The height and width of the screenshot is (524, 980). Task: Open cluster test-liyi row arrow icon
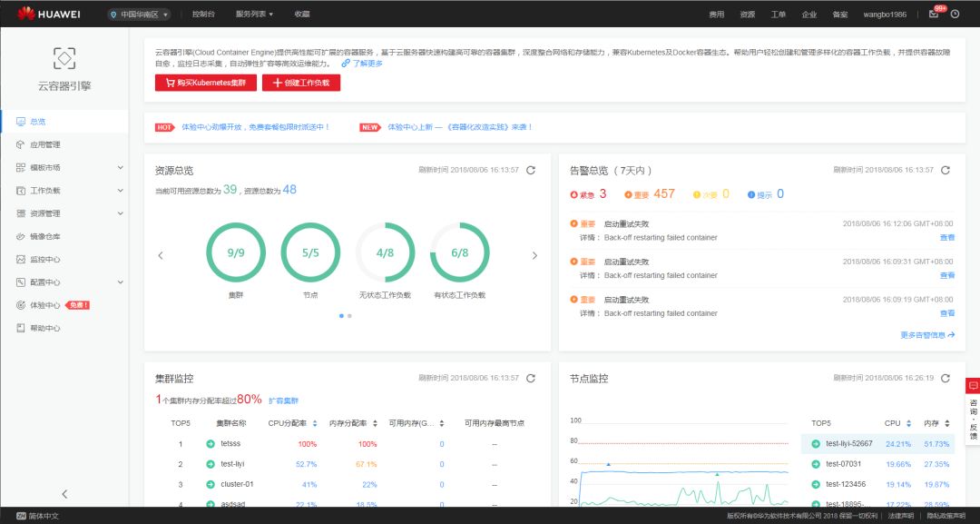[x=211, y=464]
